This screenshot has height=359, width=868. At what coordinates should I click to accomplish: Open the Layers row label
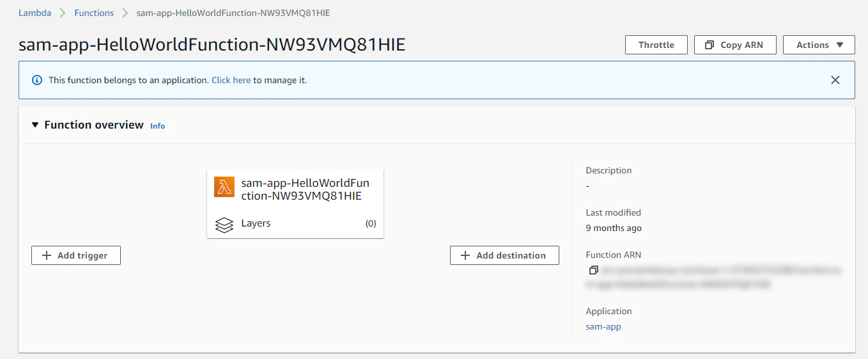point(256,223)
